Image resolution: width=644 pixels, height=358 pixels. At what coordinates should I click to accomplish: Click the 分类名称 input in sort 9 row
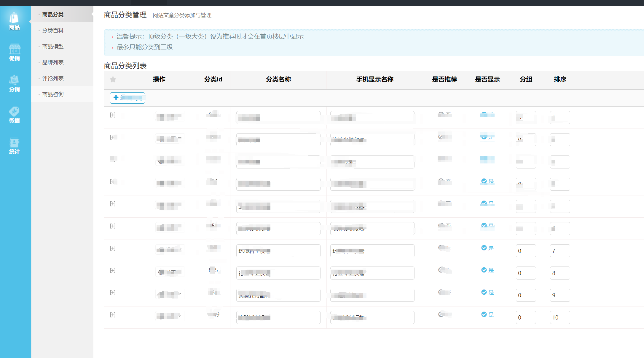tap(278, 295)
